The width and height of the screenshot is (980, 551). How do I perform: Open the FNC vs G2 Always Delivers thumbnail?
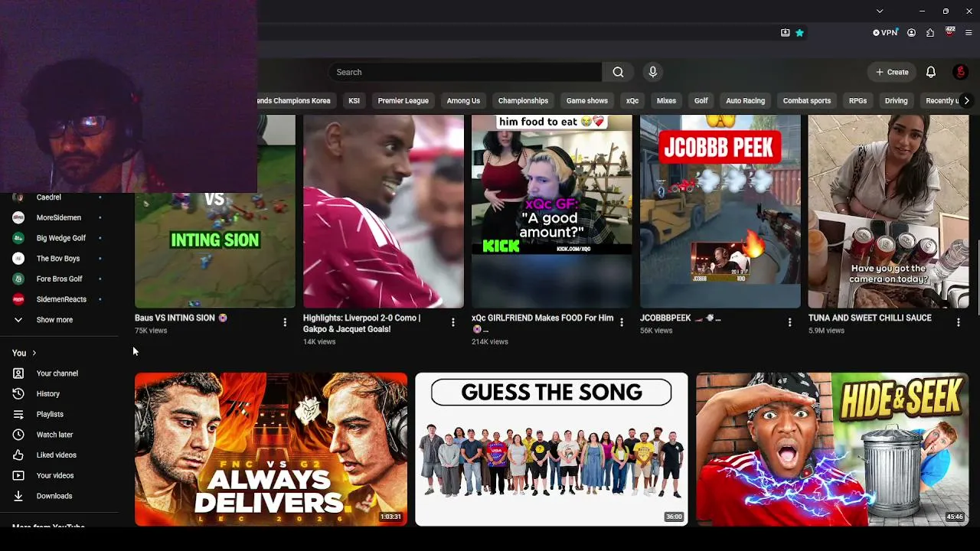pos(271,449)
